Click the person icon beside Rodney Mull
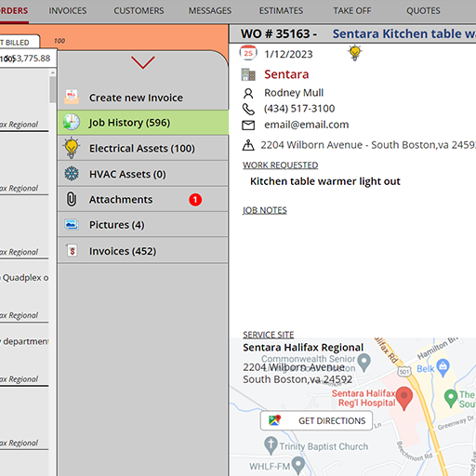 (248, 93)
